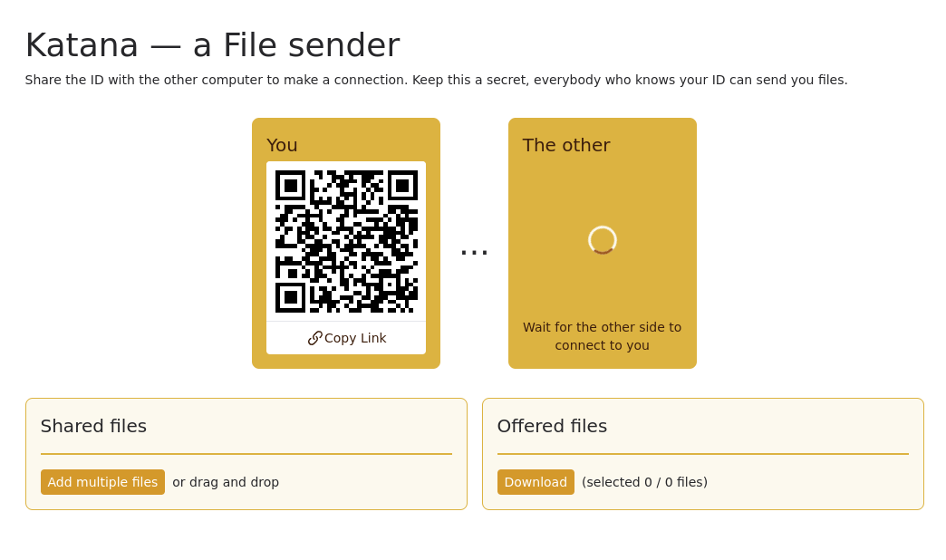Click the Add multiple files button
The height and width of the screenshot is (560, 946).
pyautogui.click(x=102, y=482)
